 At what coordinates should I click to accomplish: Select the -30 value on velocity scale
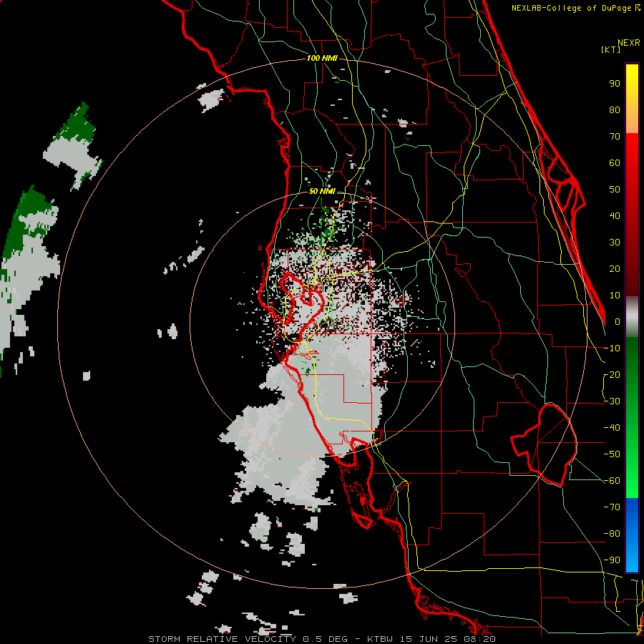(612, 401)
